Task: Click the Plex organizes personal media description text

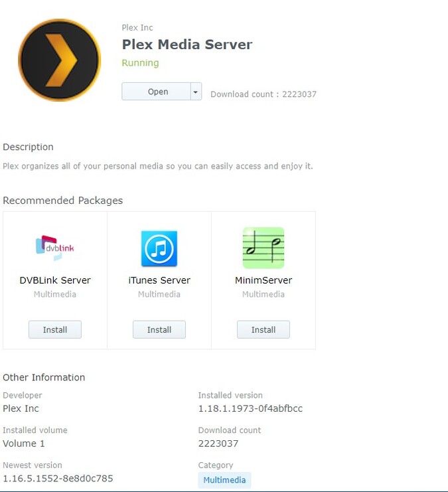Action: (157, 166)
